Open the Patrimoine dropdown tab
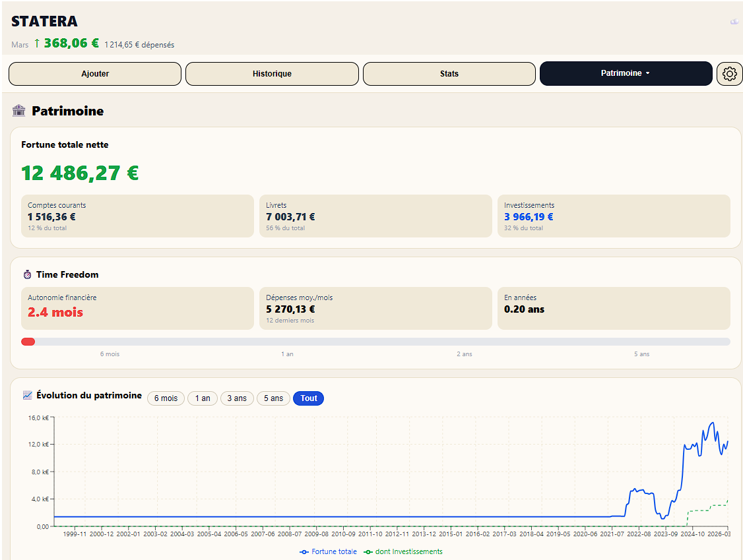 click(626, 73)
